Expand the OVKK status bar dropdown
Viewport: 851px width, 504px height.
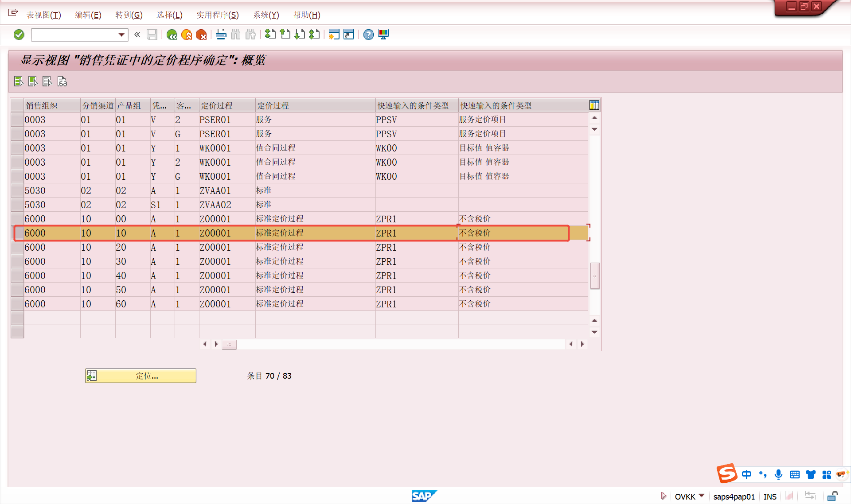(x=702, y=496)
